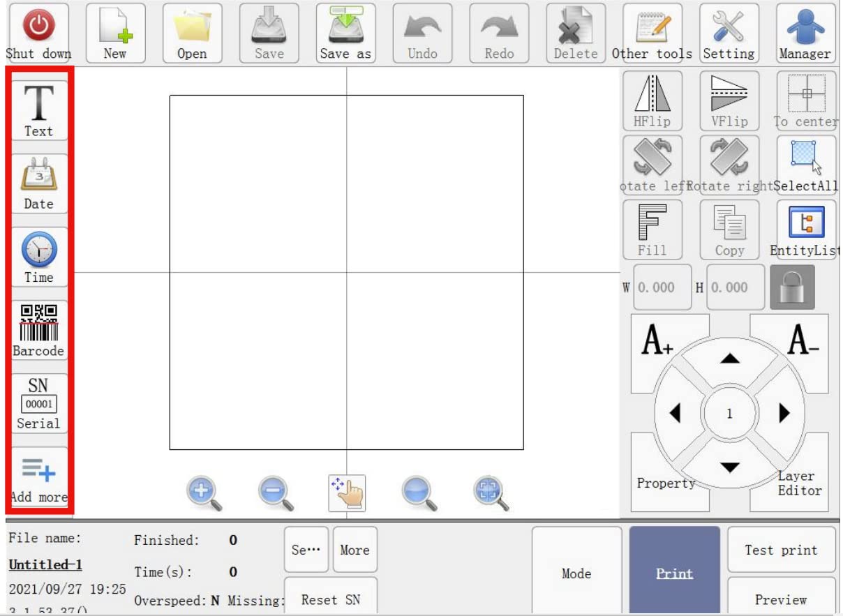Click the Test print button
This screenshot has height=616, width=843.
(x=781, y=550)
